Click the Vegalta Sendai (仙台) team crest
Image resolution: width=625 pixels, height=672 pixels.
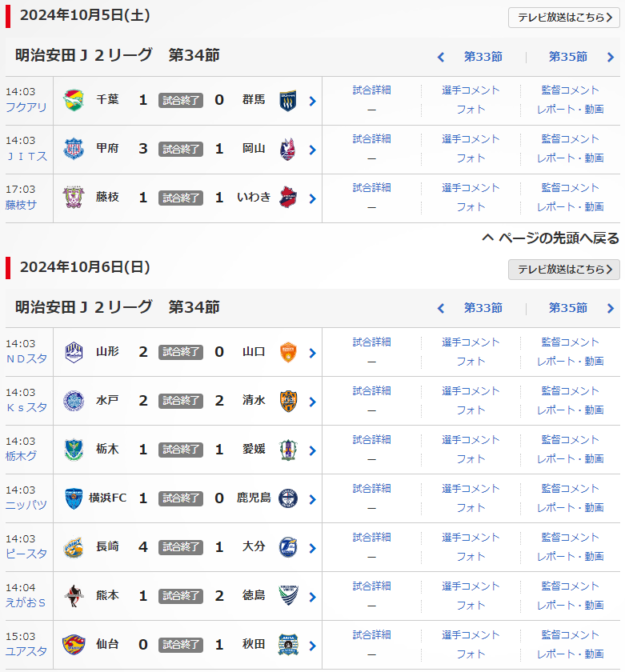point(74,645)
